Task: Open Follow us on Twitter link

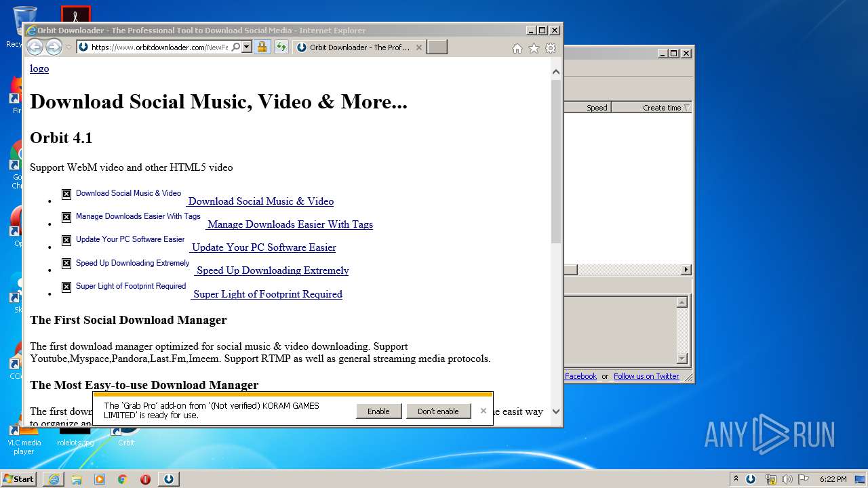Action: point(646,376)
